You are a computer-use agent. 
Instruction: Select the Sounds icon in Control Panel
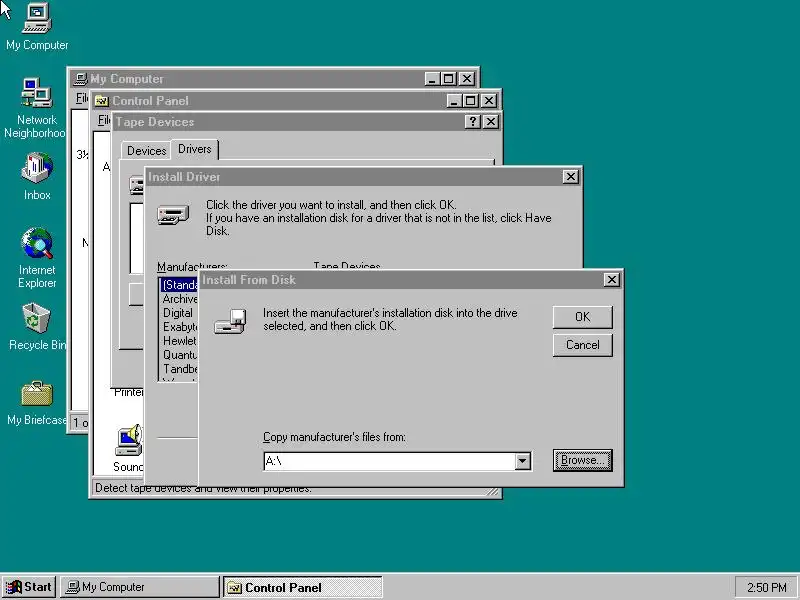pyautogui.click(x=128, y=447)
